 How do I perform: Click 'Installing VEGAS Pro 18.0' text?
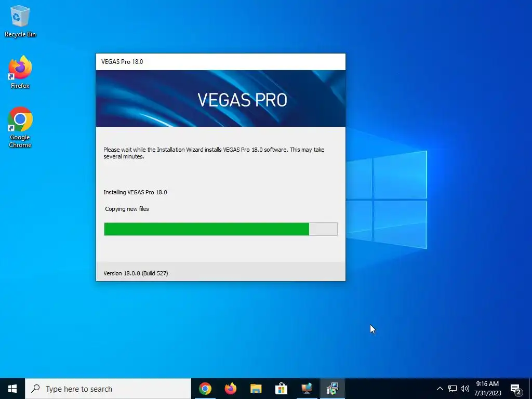(x=135, y=192)
